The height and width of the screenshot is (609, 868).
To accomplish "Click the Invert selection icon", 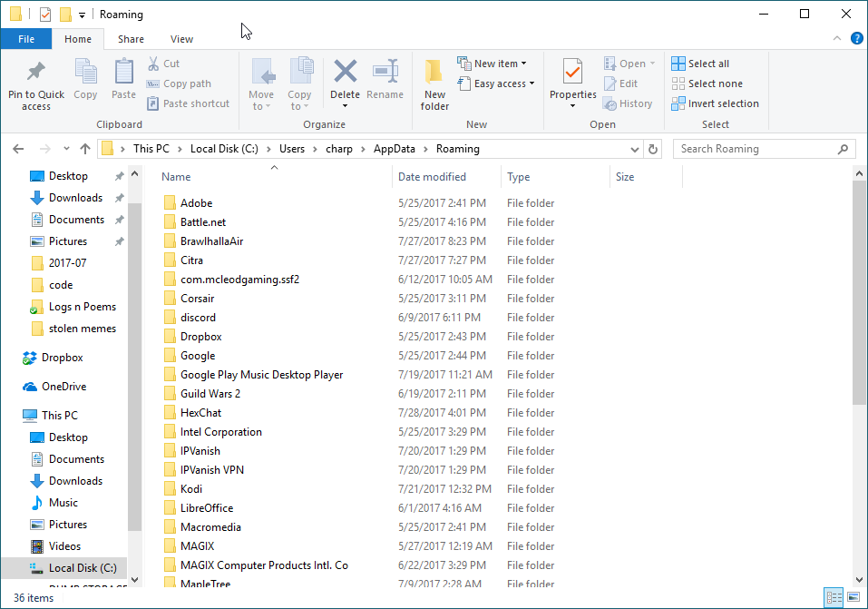I will pos(678,103).
